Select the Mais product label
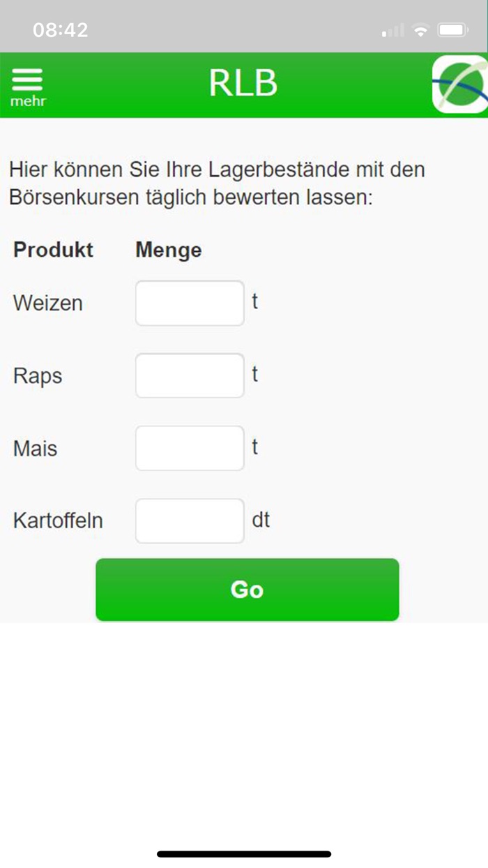This screenshot has width=488, height=868. [35, 449]
